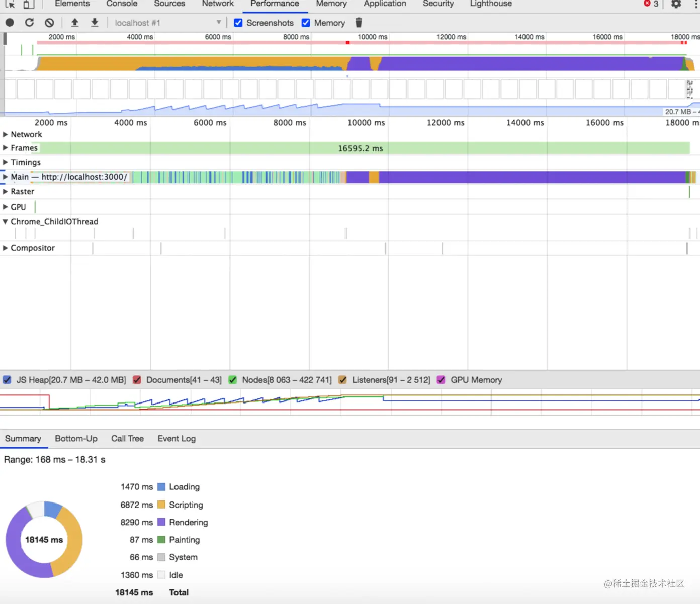Click the "6872 ms" Scripting value
700x604 pixels.
pos(137,505)
